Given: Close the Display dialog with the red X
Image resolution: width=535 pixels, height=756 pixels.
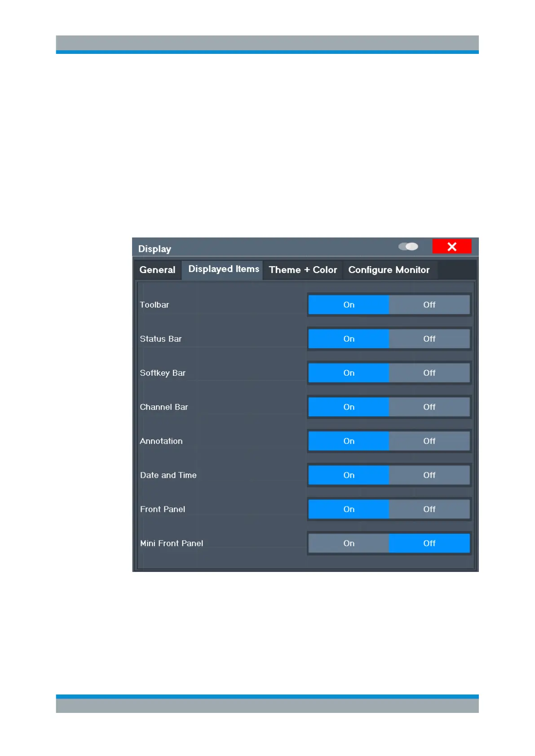Looking at the screenshot, I should tap(452, 246).
